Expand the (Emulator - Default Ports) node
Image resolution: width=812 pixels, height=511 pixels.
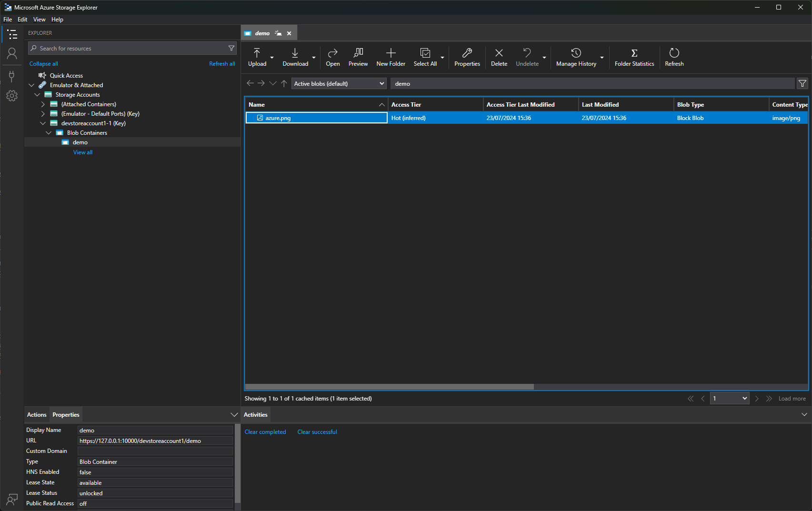(x=43, y=114)
